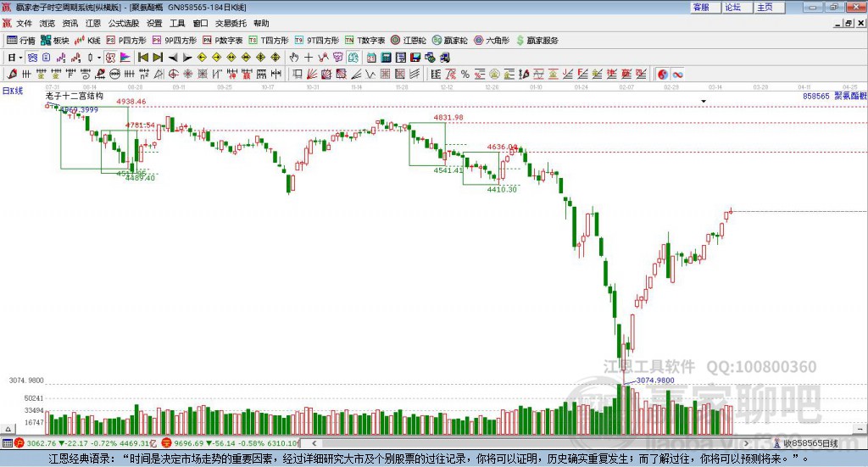This screenshot has height=467, width=868.
Task: Click the black right arrow icon
Action: [187, 58]
